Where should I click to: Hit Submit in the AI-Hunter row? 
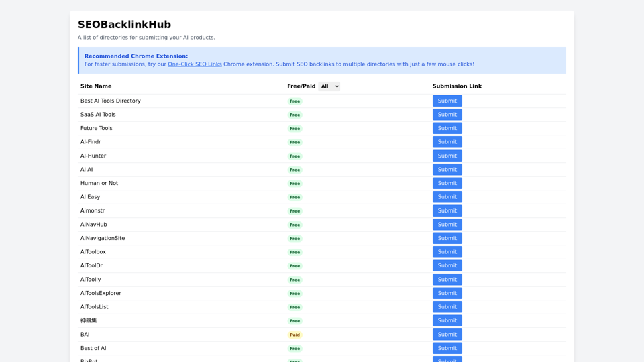tap(447, 156)
